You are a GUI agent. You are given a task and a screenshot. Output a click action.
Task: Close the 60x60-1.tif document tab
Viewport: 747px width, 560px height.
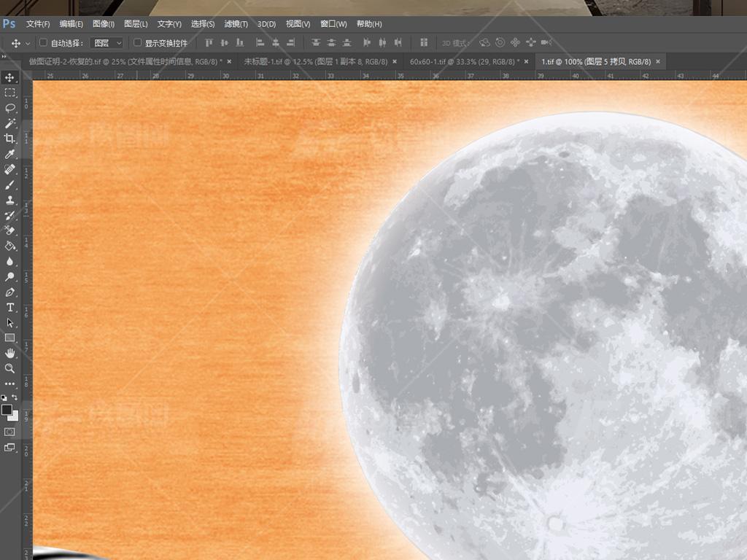pyautogui.click(x=526, y=61)
